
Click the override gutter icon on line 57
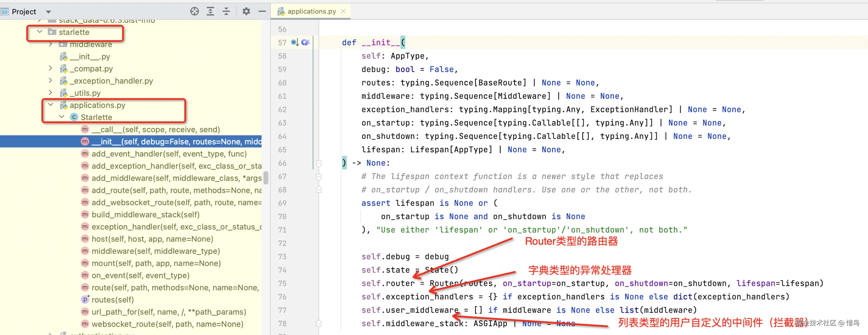tap(294, 43)
